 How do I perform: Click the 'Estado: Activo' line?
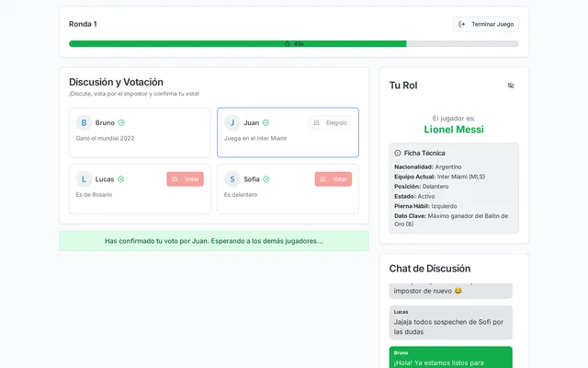coord(414,196)
